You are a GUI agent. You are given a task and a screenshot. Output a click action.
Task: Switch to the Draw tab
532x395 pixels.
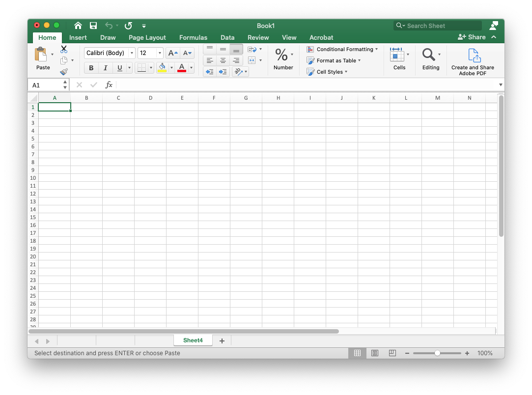(108, 37)
